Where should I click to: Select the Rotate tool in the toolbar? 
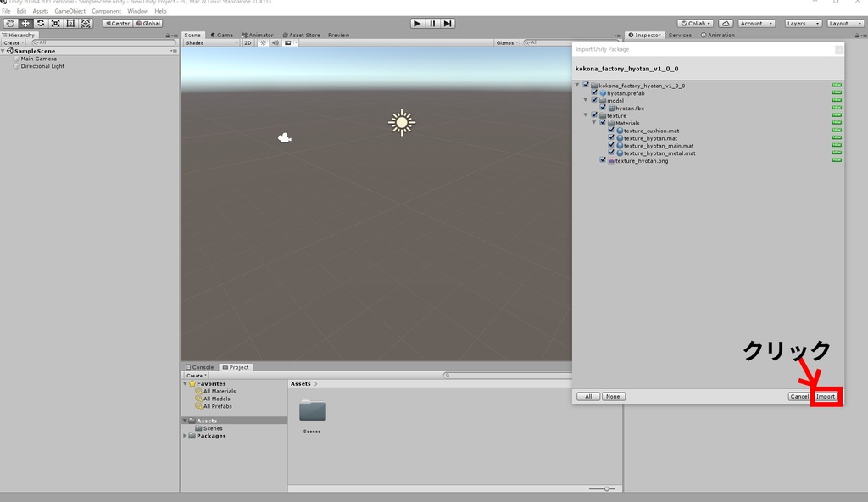(41, 23)
